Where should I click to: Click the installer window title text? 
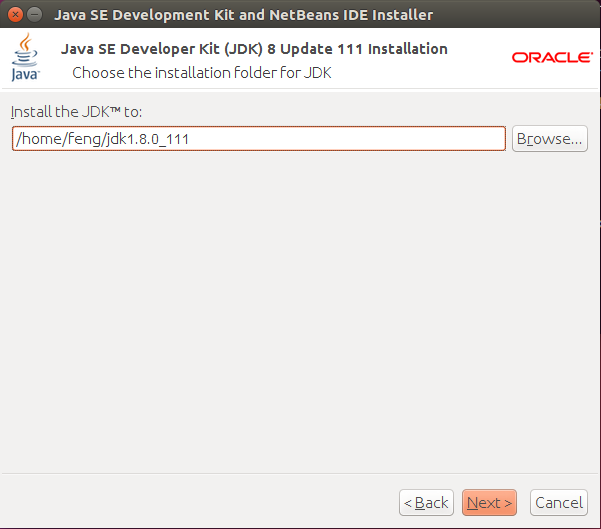pos(243,15)
